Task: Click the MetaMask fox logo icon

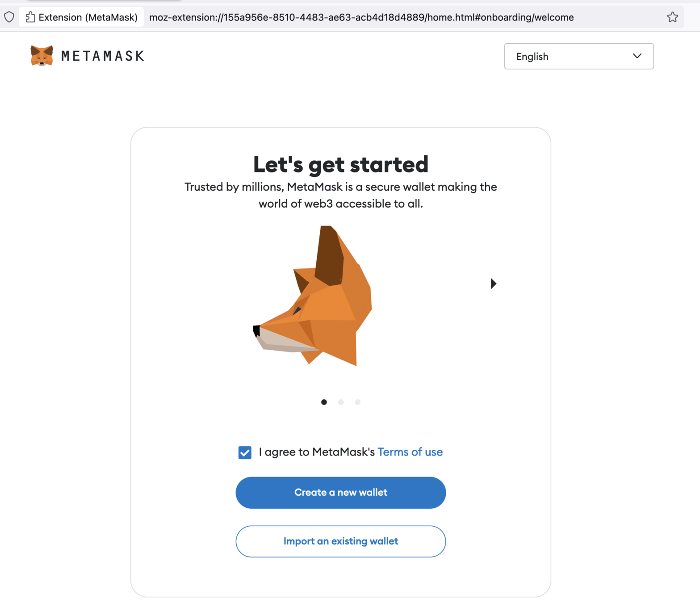Action: (42, 56)
